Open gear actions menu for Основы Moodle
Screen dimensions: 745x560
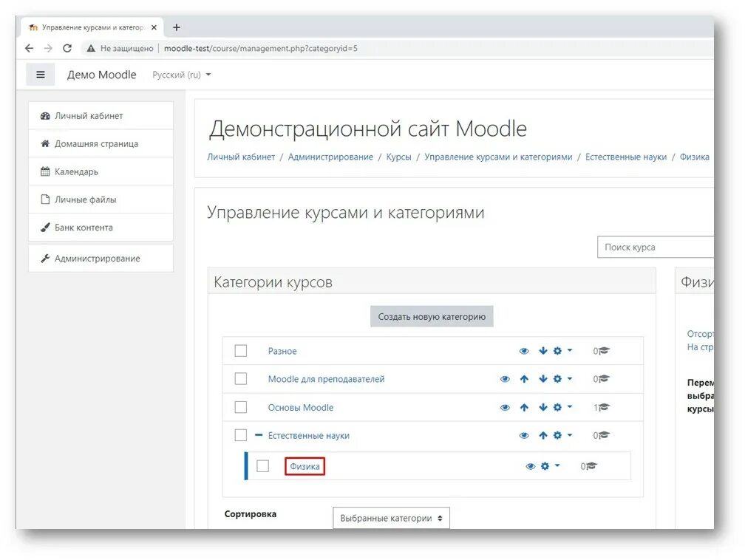point(562,408)
